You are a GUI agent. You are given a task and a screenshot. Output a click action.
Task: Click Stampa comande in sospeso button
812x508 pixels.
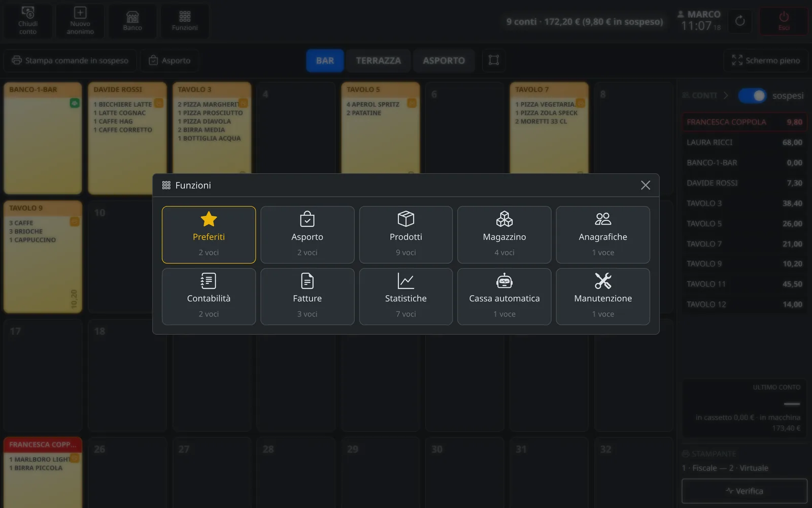click(x=70, y=60)
